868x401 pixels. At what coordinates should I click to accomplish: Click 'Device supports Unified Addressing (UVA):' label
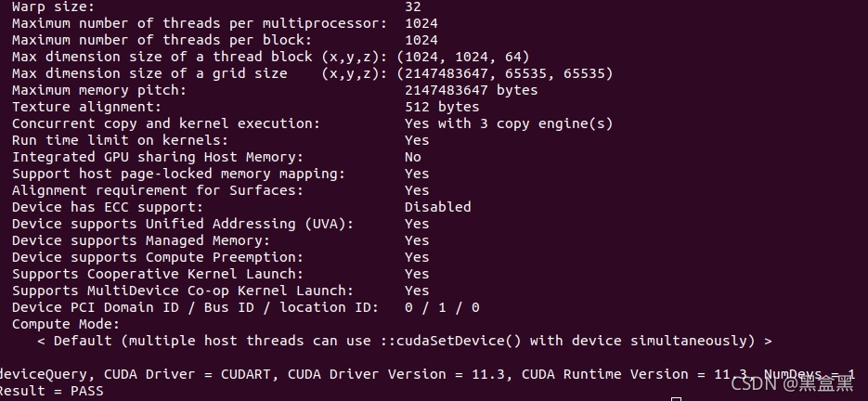pyautogui.click(x=183, y=224)
